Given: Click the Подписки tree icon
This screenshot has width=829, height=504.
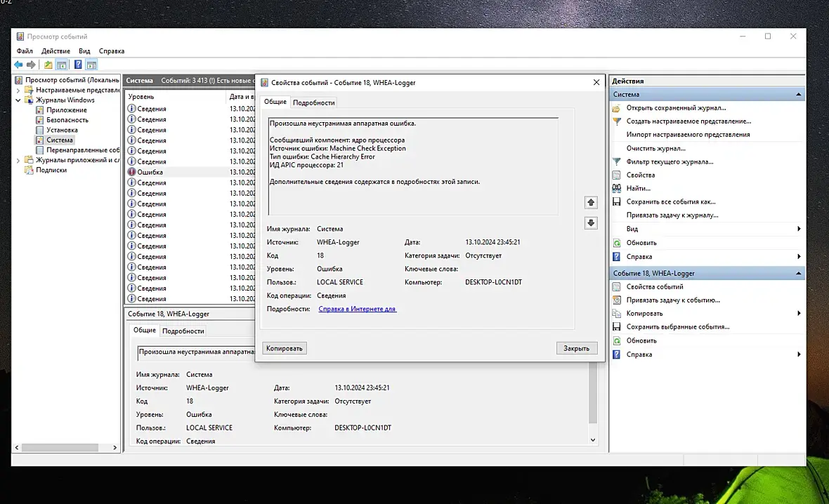Looking at the screenshot, I should pos(29,170).
